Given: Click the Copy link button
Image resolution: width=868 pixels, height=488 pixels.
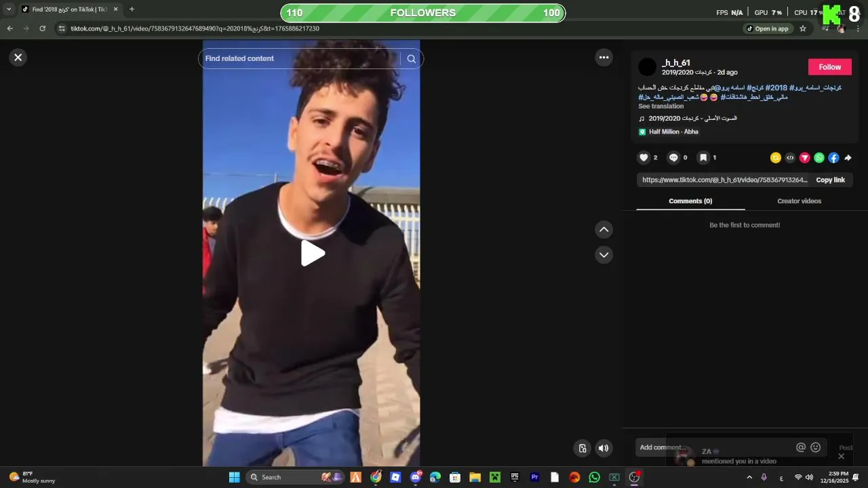Looking at the screenshot, I should [830, 180].
